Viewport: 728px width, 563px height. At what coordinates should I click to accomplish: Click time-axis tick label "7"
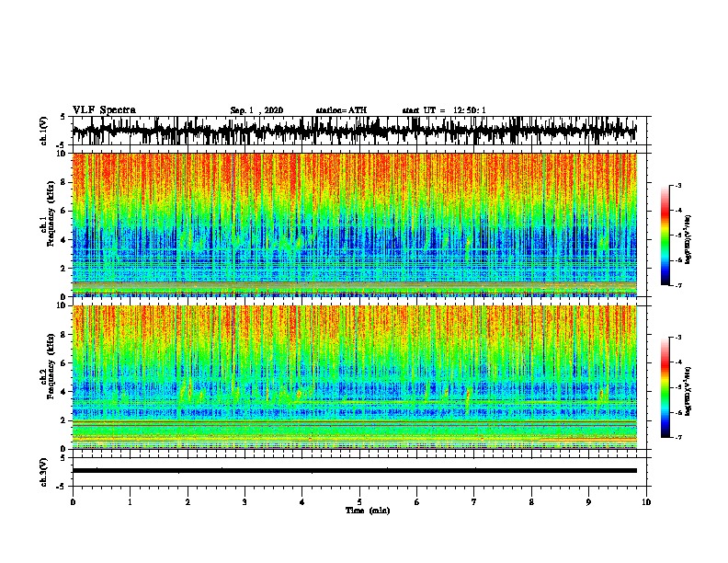coord(474,502)
